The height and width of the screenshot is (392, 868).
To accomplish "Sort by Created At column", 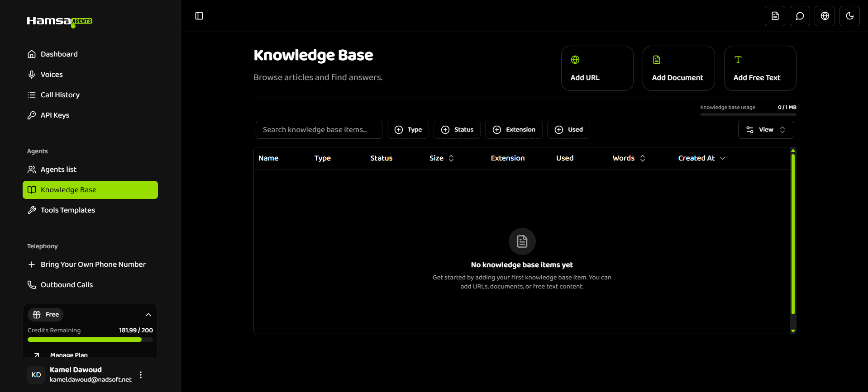I will tap(701, 158).
